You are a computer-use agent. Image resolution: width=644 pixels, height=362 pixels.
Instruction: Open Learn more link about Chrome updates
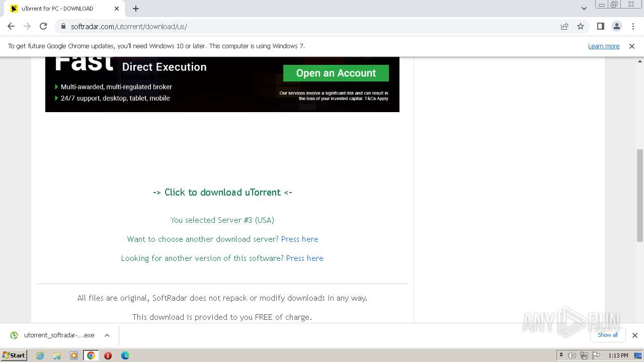pos(604,46)
